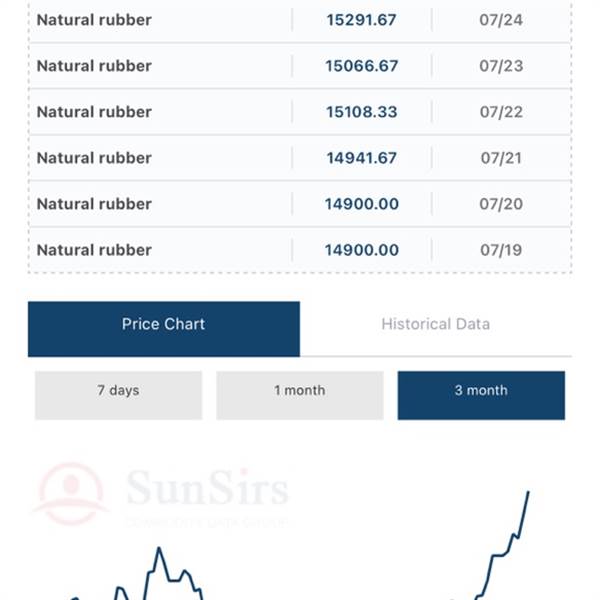Click the SunSirs watermark text
This screenshot has height=600, width=600.
(x=207, y=488)
